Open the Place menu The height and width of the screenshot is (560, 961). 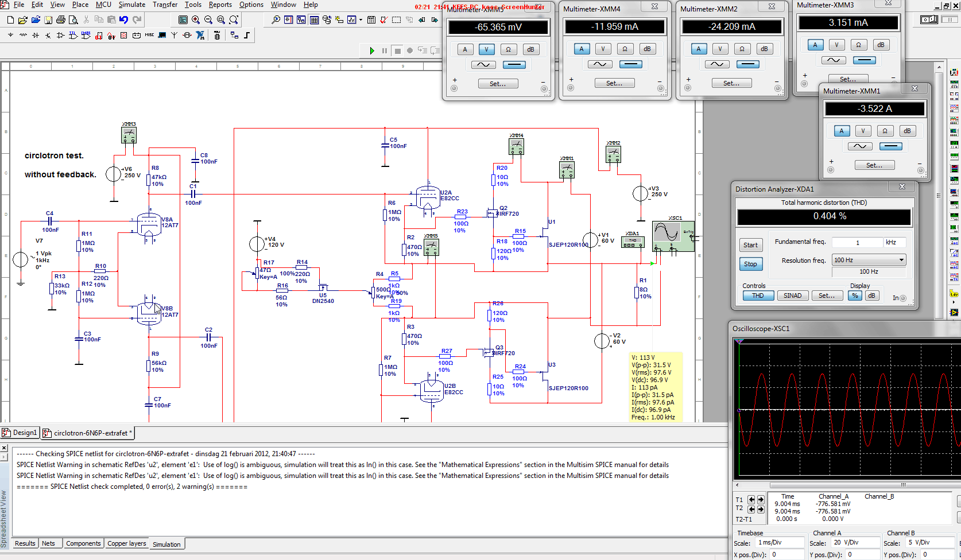pyautogui.click(x=80, y=5)
